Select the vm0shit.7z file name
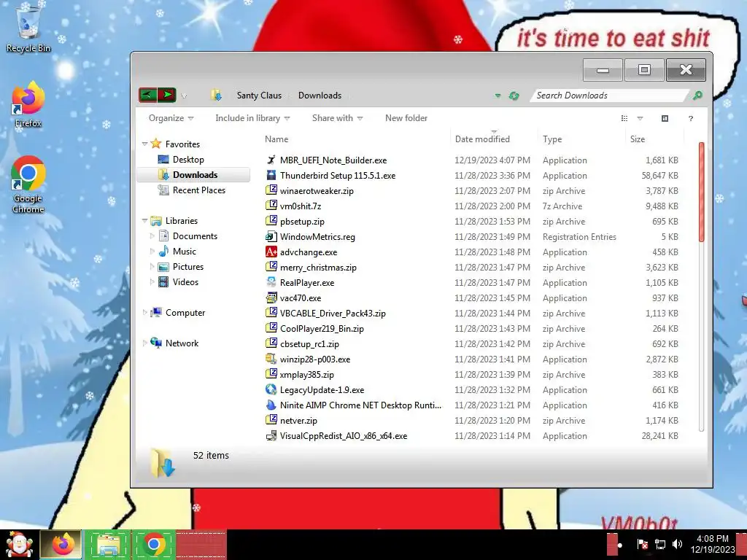 [x=301, y=206]
